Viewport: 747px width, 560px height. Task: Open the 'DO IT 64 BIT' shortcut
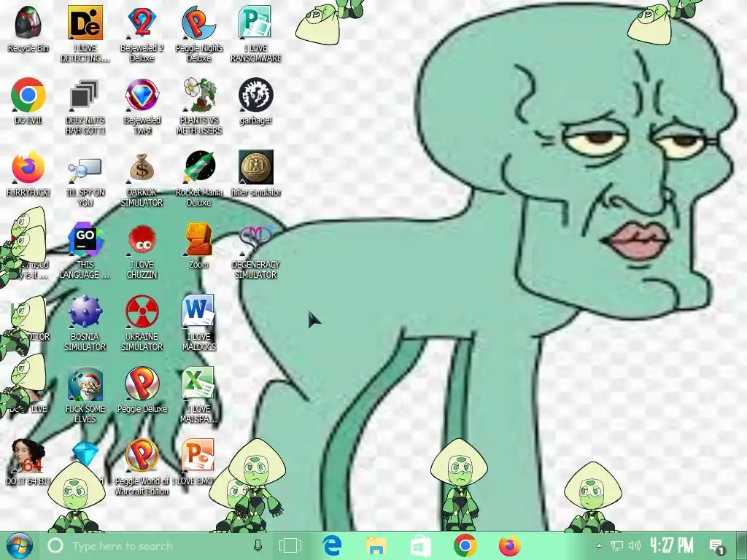pyautogui.click(x=28, y=456)
